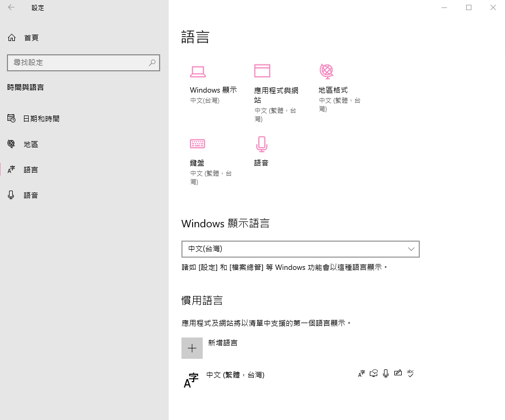
Task: Open the 鍵盤 keyboard icon tile
Action: click(197, 144)
